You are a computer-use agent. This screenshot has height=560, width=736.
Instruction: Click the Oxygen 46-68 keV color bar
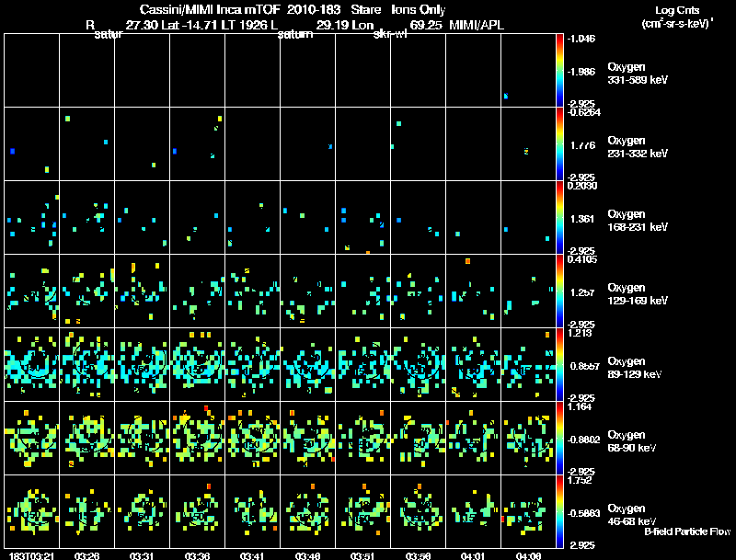[x=560, y=512]
